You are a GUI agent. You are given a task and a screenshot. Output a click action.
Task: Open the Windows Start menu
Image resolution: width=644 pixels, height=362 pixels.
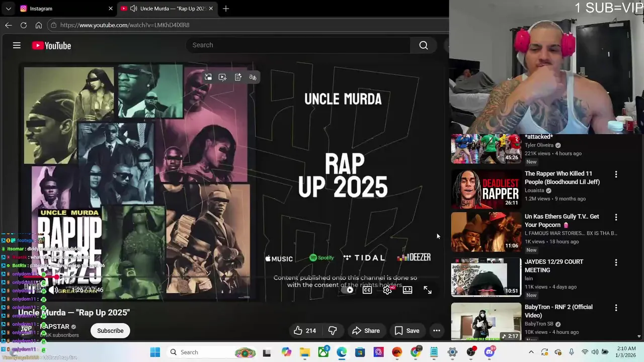(155, 352)
